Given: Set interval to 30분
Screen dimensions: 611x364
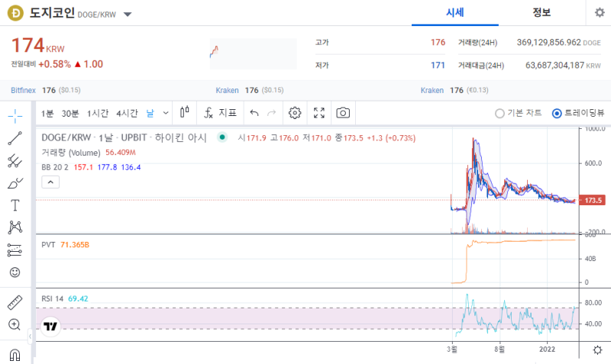Looking at the screenshot, I should coord(70,113).
